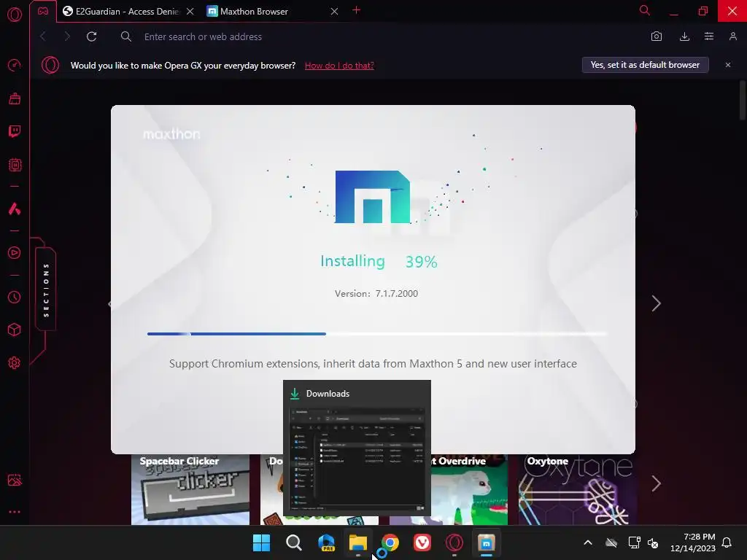
Task: Open the profile account icon
Action: click(732, 36)
